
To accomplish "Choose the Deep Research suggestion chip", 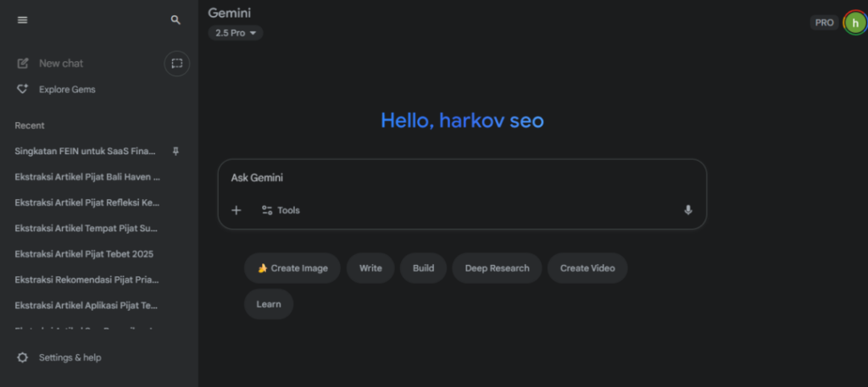I will point(497,268).
